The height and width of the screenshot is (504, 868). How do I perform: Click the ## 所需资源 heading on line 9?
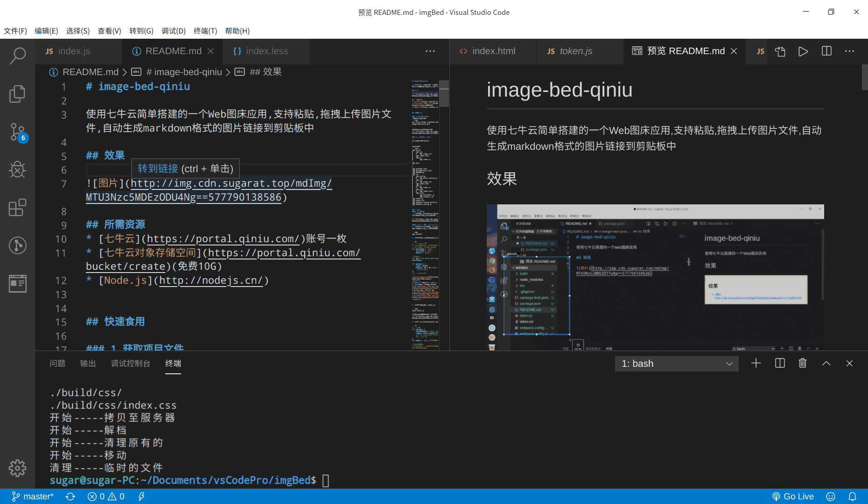[116, 225]
